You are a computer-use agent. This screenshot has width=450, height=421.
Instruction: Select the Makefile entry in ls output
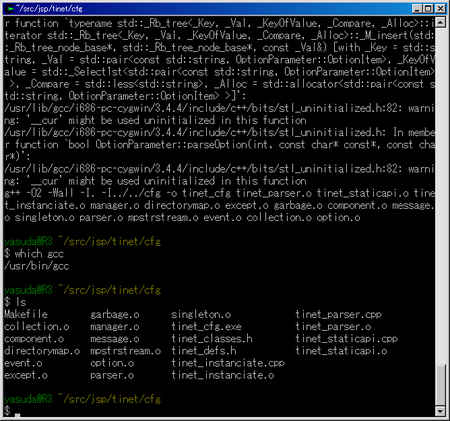(x=26, y=314)
